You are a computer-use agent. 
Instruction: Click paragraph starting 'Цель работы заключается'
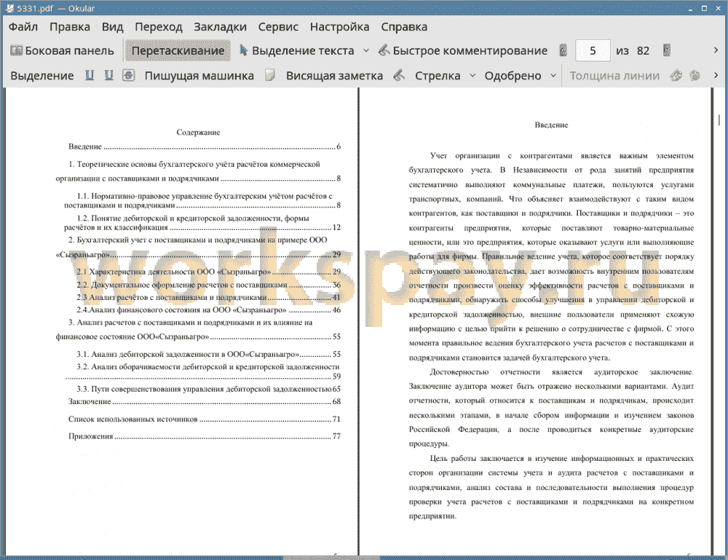click(551, 487)
